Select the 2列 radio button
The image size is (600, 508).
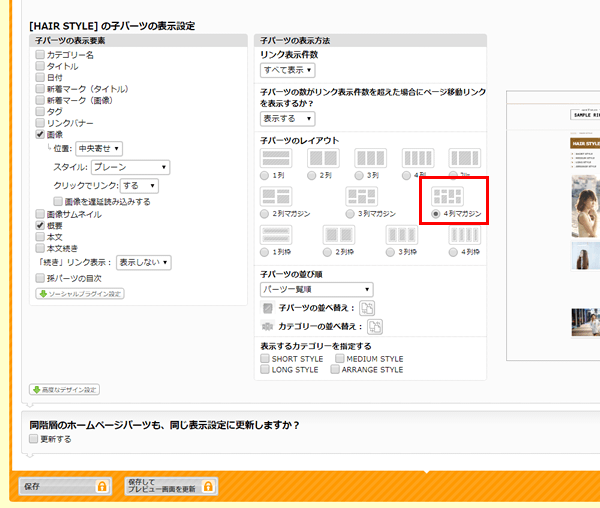click(x=309, y=175)
